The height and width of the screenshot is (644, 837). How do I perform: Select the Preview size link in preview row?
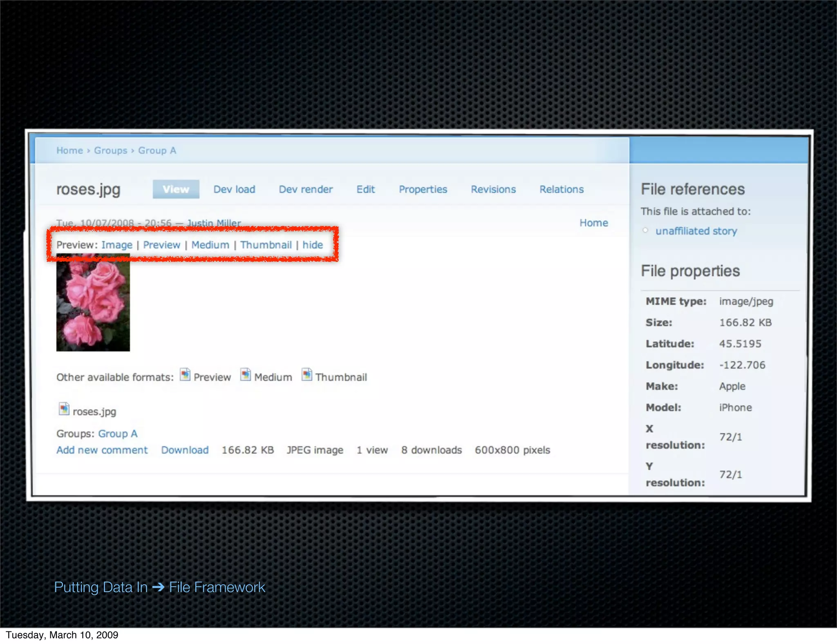[x=161, y=245]
